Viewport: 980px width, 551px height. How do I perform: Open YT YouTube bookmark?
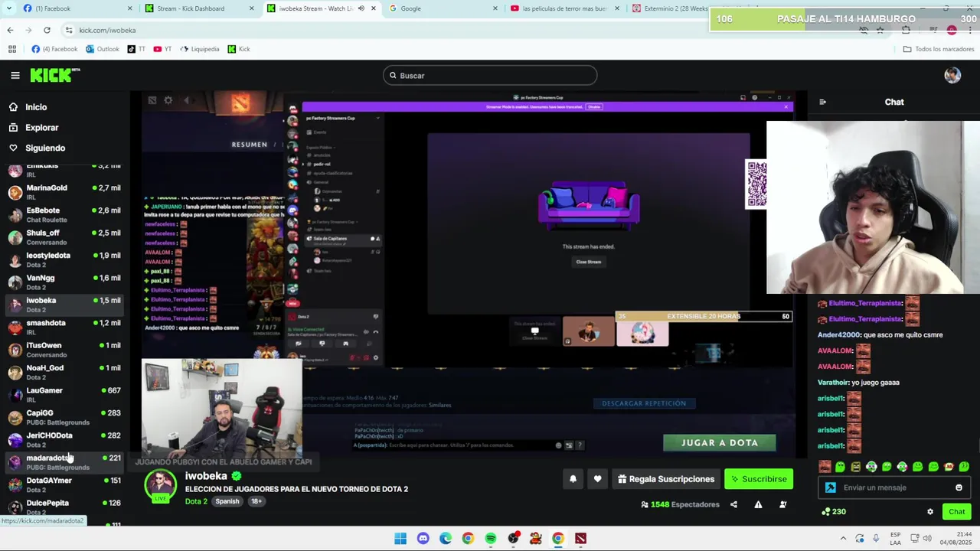click(x=162, y=49)
